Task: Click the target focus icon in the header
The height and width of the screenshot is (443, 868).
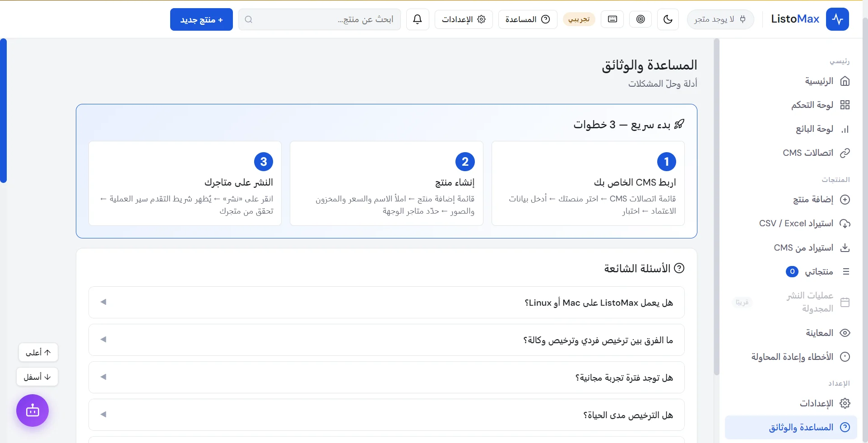Action: click(x=641, y=19)
